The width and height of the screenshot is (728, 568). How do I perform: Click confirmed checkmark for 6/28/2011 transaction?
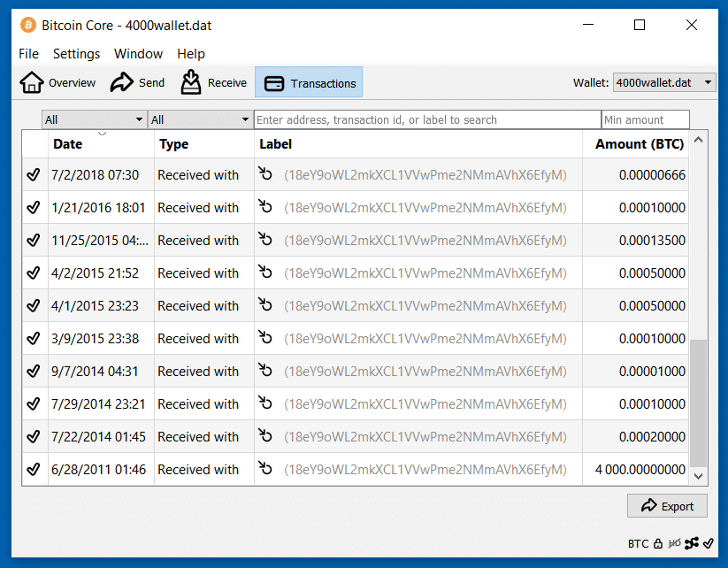coord(34,470)
